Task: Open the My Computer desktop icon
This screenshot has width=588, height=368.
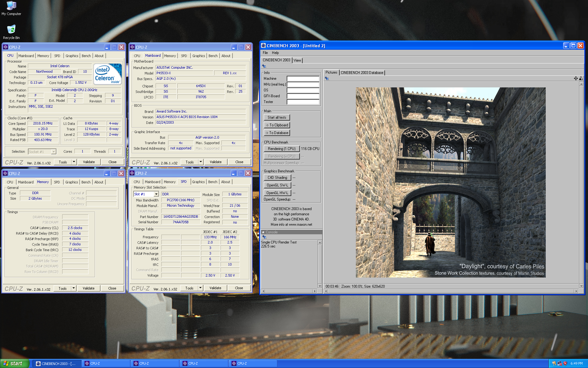Action: (11, 8)
